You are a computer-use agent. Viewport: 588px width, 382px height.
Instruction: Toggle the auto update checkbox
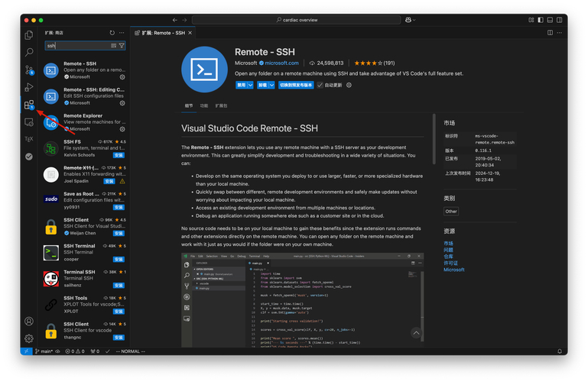[x=320, y=86]
